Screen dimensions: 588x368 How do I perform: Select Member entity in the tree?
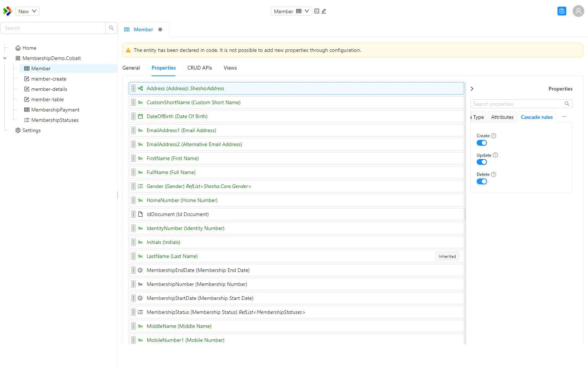(68, 68)
